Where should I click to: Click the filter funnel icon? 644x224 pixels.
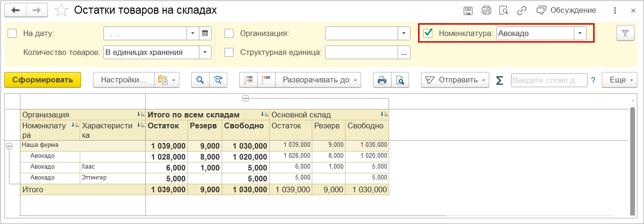coord(625,33)
